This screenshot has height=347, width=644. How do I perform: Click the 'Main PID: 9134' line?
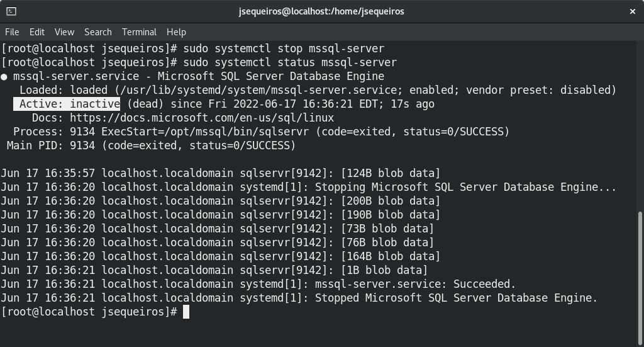[x=151, y=145]
